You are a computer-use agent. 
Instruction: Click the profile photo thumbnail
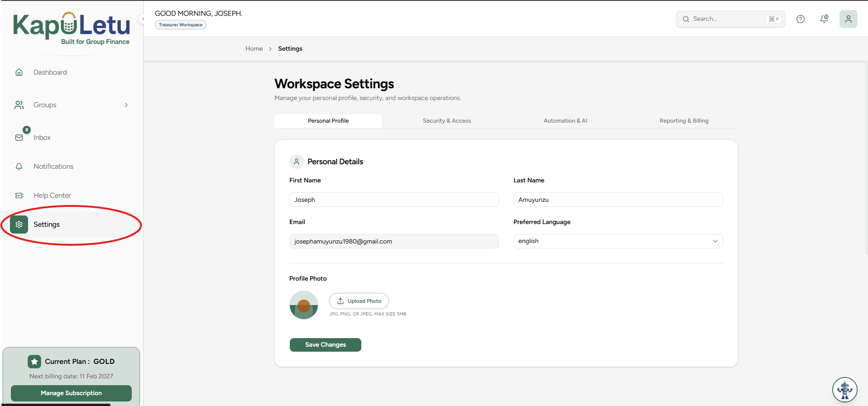[x=304, y=305]
